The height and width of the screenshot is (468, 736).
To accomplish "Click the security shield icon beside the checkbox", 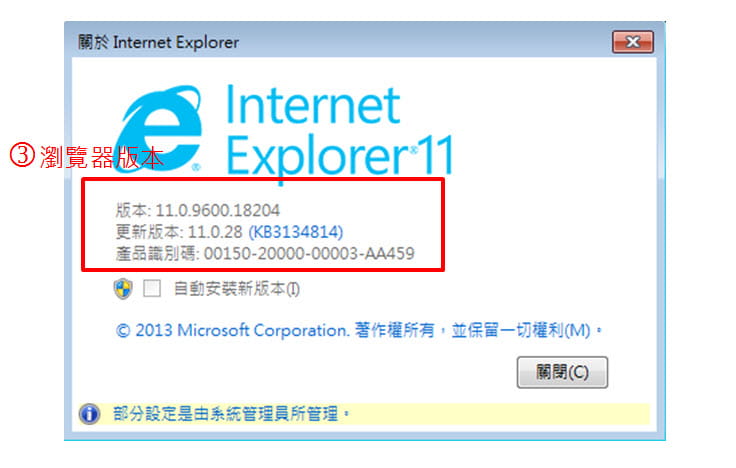I will point(123,288).
